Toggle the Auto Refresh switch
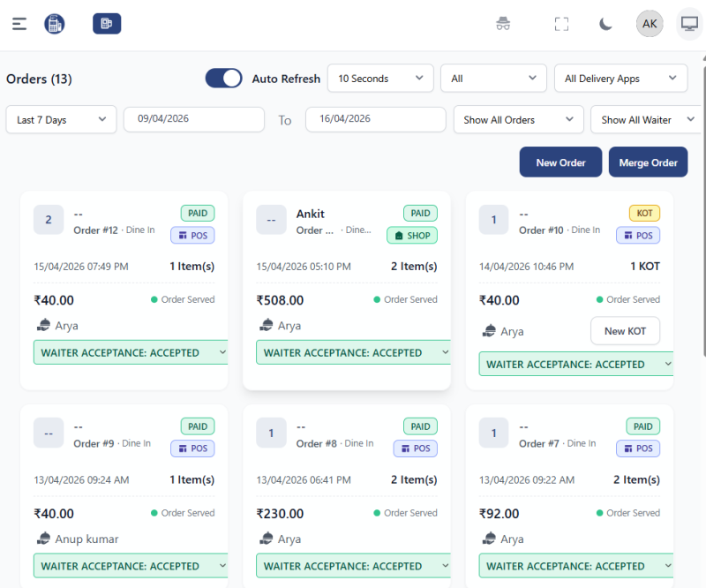Screen dimensions: 706x588 224,79
